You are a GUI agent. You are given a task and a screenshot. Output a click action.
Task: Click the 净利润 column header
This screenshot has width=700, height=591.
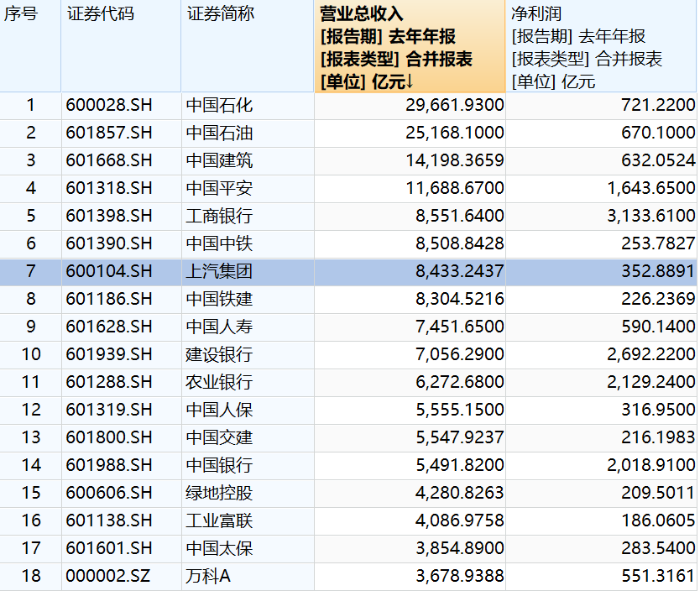601,46
